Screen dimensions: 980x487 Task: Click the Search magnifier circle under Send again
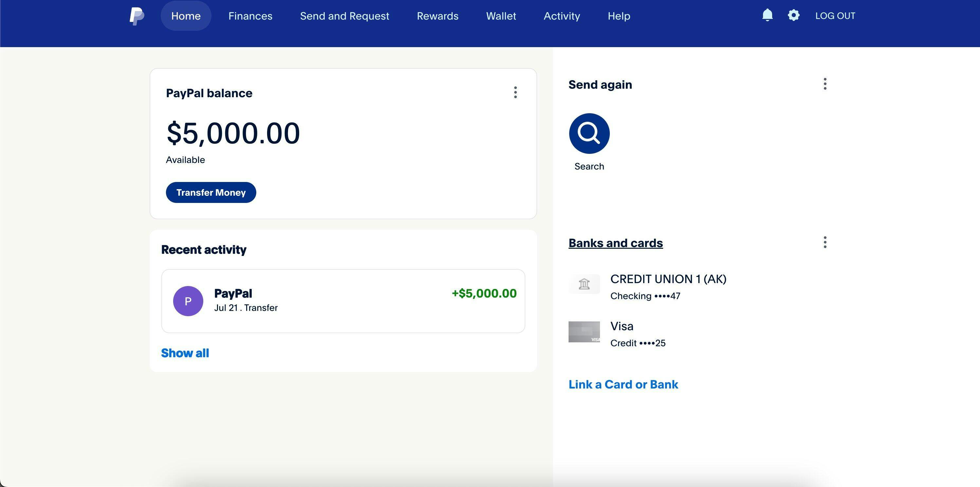[x=589, y=134]
